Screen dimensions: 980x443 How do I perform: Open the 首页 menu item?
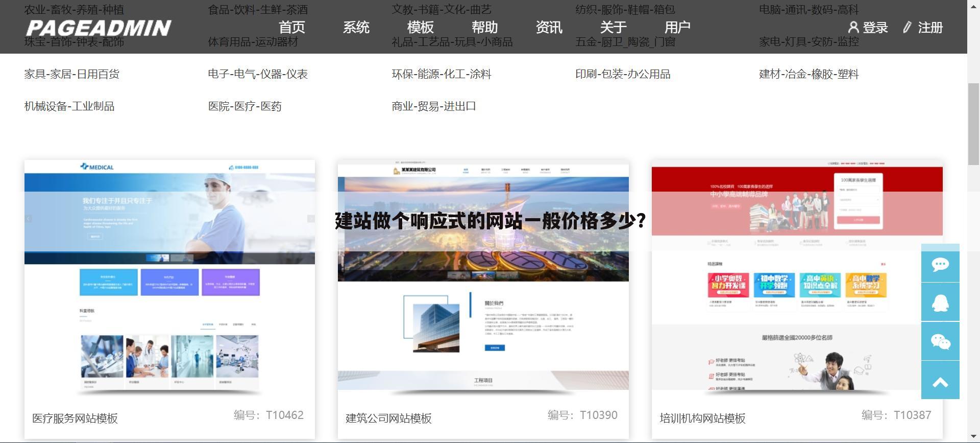(x=291, y=27)
